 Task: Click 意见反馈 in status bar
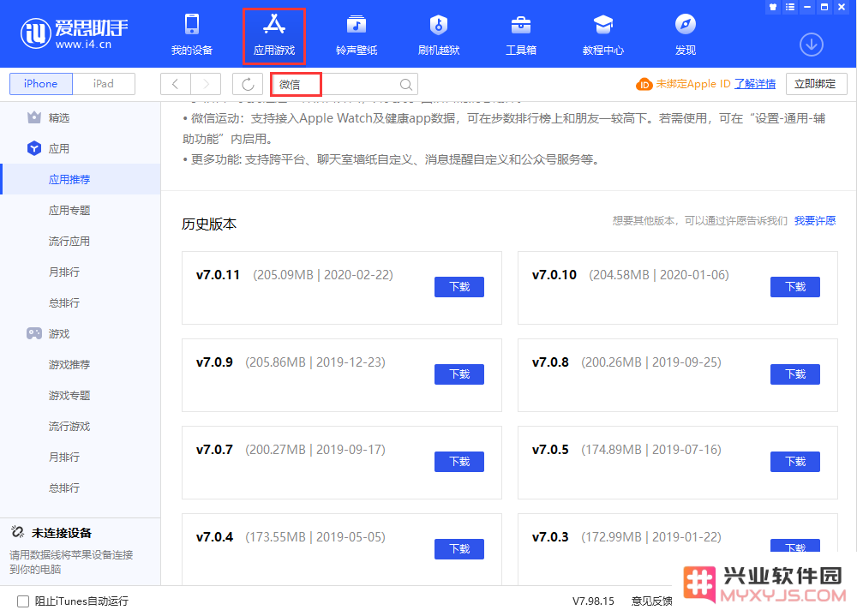[651, 601]
